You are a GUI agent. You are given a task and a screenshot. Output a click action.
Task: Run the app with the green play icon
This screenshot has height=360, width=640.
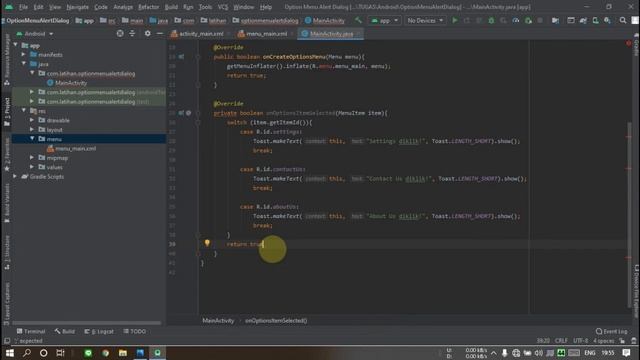(x=455, y=20)
